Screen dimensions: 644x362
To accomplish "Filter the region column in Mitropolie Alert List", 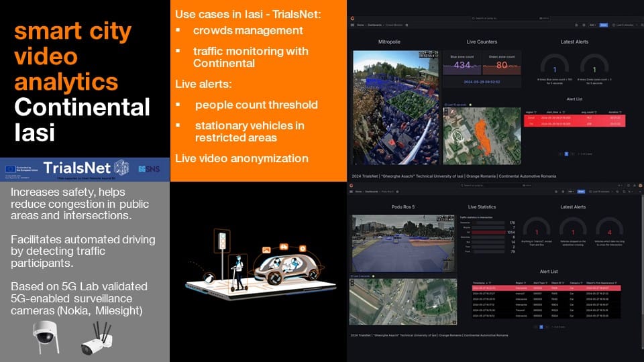I will coord(535,112).
